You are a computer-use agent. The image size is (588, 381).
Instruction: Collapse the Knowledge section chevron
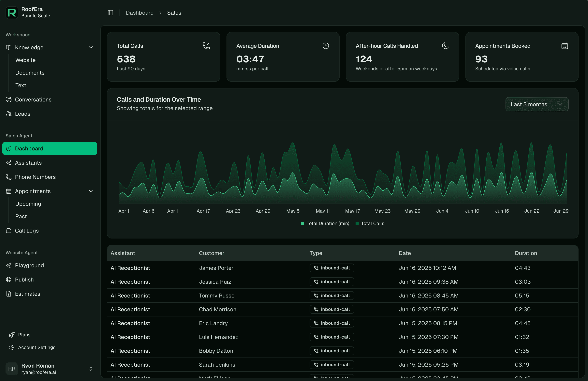coord(91,47)
